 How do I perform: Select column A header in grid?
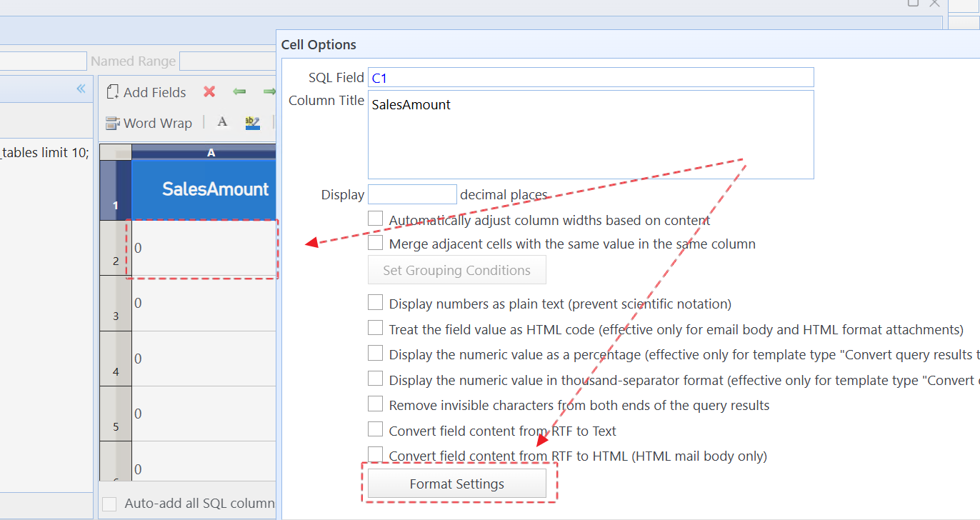tap(204, 152)
